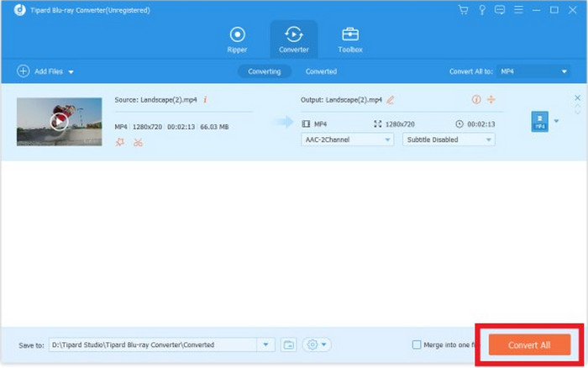Expand the Convert All to MP4 dropdown

(x=533, y=71)
